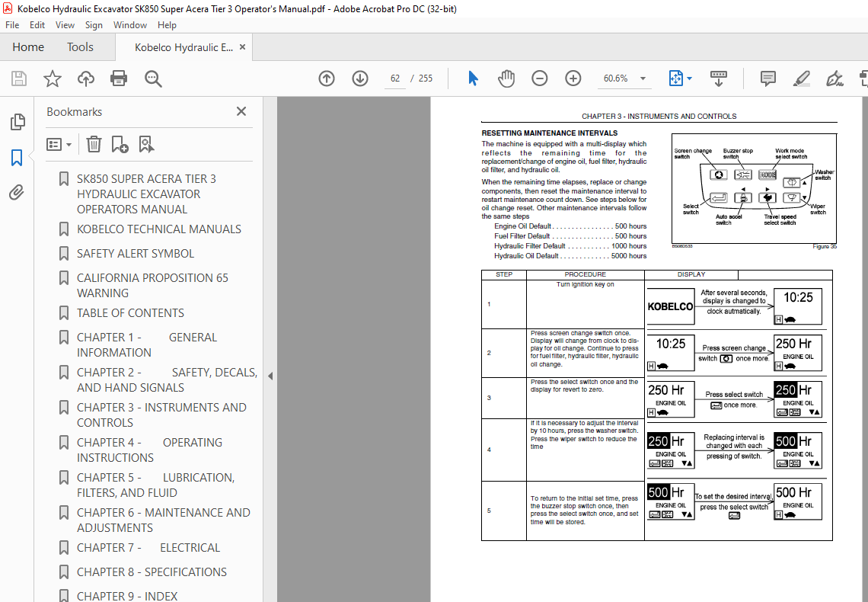Image resolution: width=868 pixels, height=602 pixels.
Task: Open the Window menu
Action: click(x=130, y=25)
